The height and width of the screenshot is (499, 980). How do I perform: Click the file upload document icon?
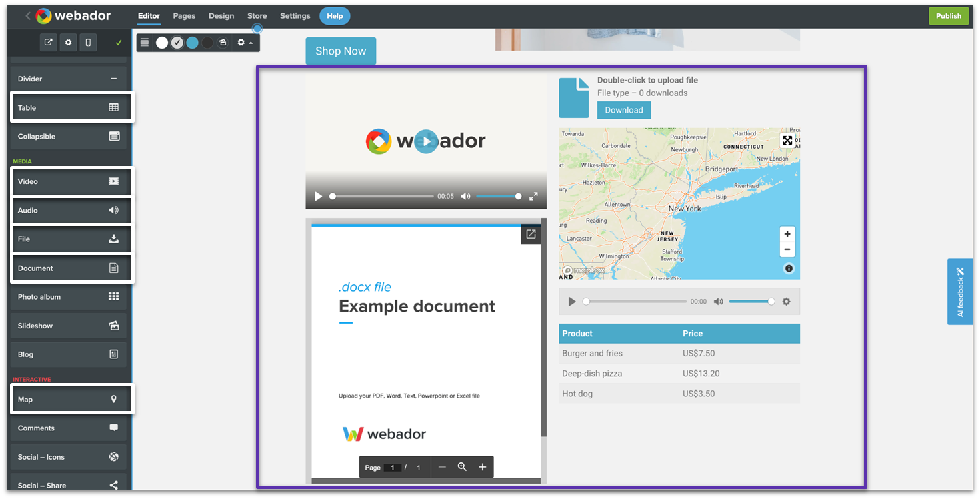pyautogui.click(x=574, y=97)
